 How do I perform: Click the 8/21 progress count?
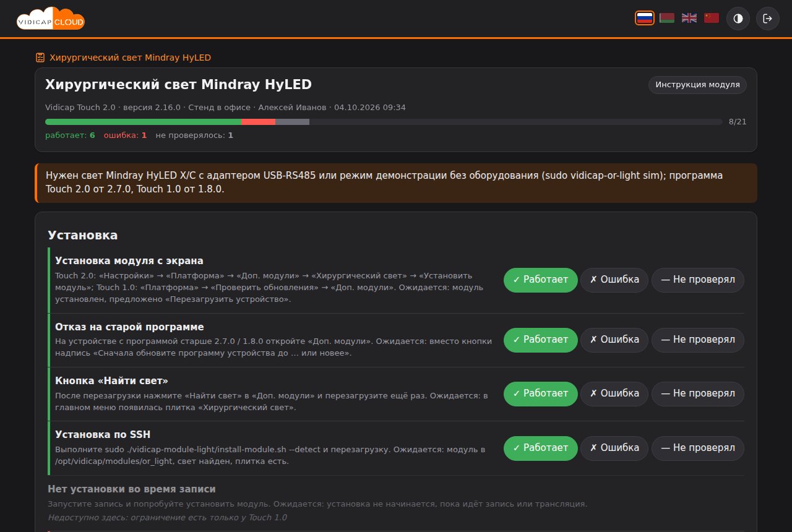(x=738, y=122)
